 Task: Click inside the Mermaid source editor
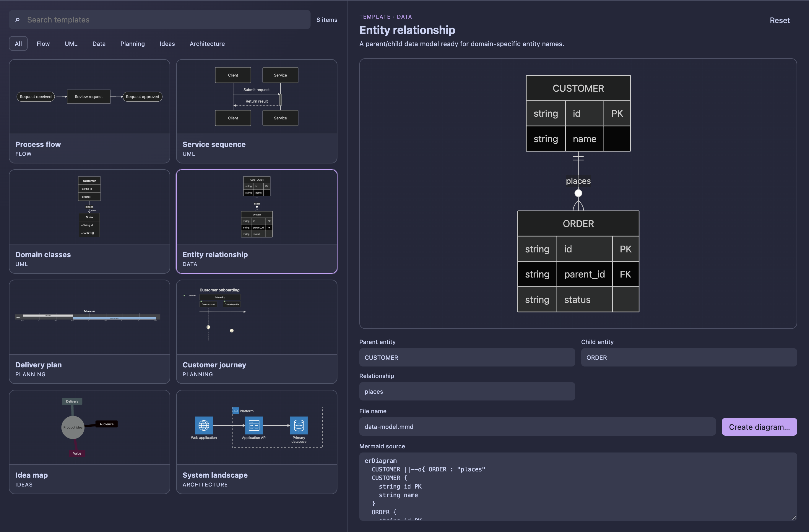578,486
